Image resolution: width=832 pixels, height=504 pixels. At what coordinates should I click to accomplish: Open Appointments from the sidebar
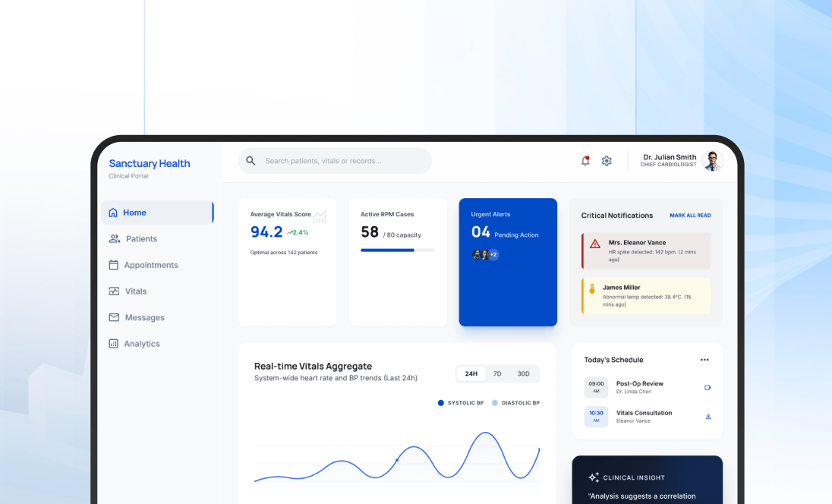[150, 265]
